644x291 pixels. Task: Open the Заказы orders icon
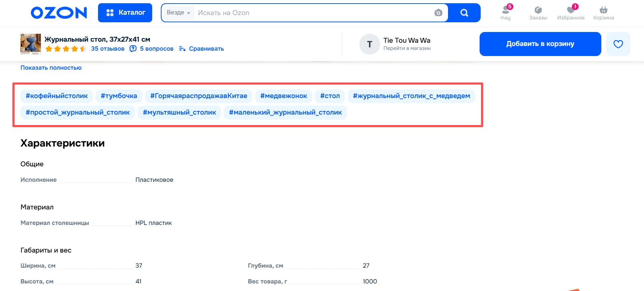click(x=538, y=13)
